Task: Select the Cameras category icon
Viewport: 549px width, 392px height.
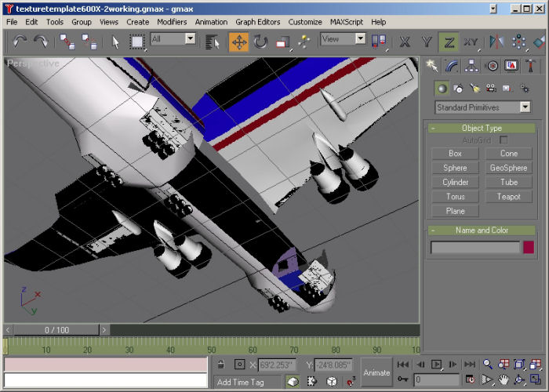Action: coord(490,89)
